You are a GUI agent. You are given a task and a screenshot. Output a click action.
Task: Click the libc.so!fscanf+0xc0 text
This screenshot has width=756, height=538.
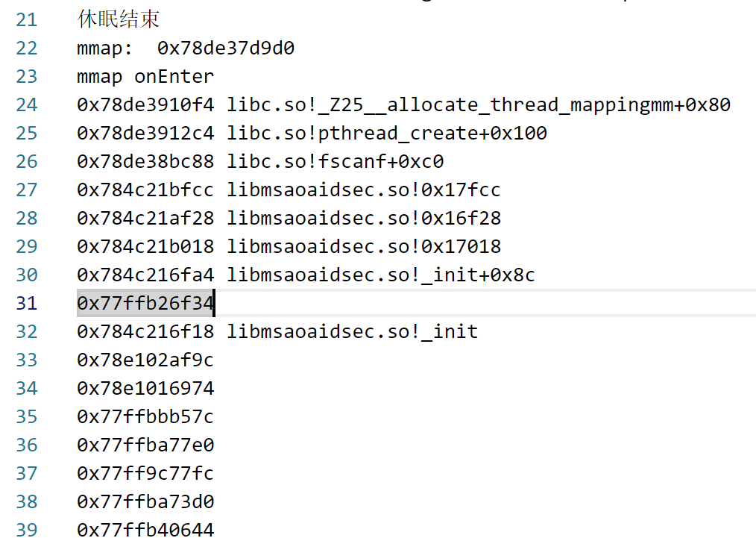(336, 162)
